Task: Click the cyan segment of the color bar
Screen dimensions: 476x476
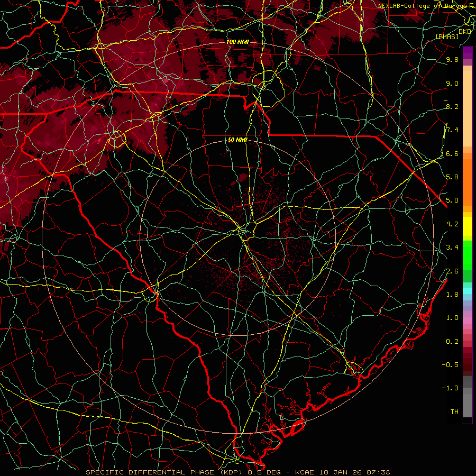Action: [x=467, y=291]
